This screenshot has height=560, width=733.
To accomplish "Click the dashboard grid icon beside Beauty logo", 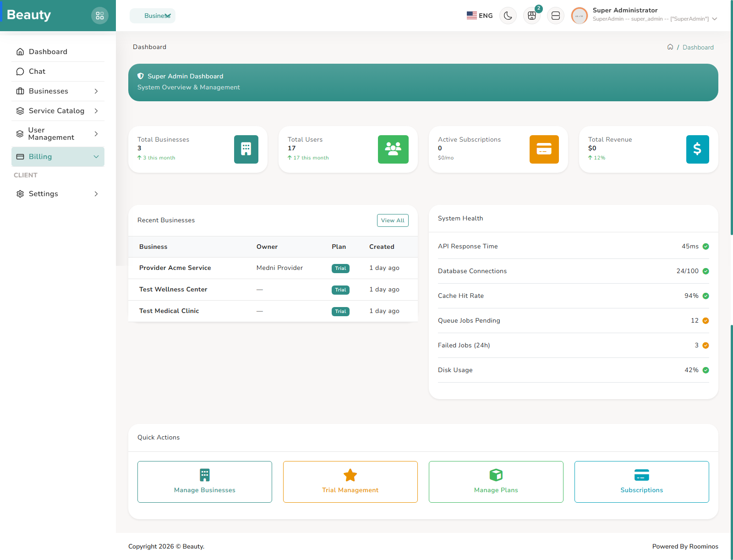I will (x=100, y=15).
